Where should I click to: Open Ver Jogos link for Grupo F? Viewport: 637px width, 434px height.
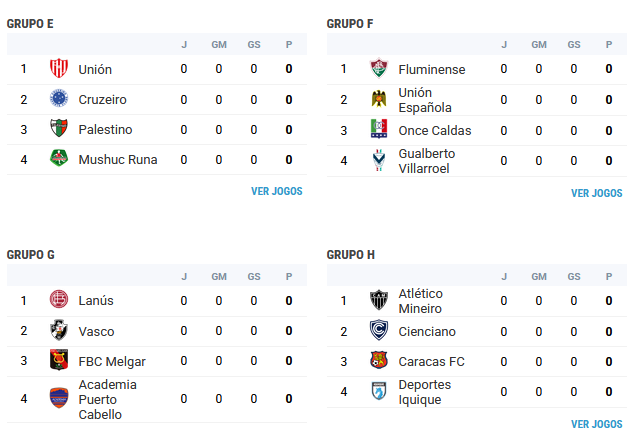pyautogui.click(x=596, y=193)
